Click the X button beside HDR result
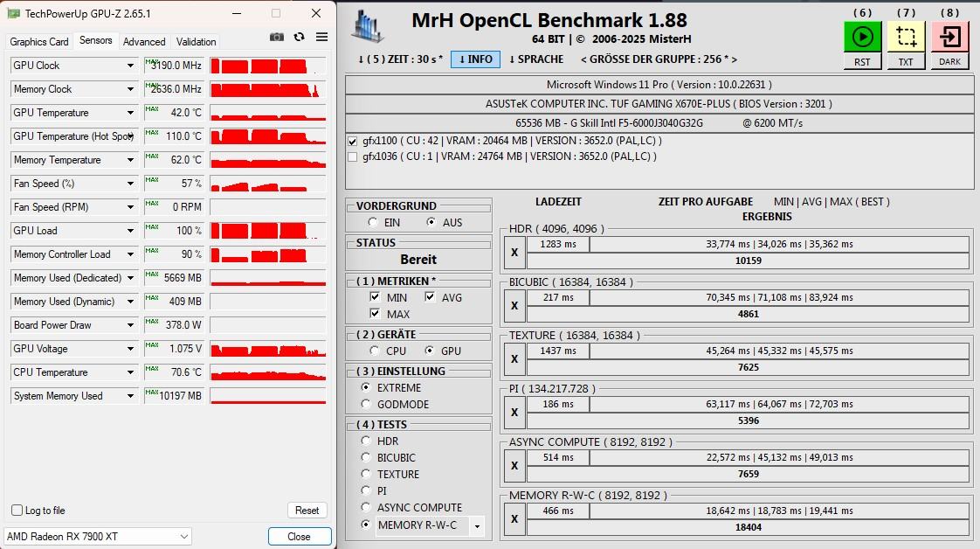980x549 pixels. pos(514,253)
